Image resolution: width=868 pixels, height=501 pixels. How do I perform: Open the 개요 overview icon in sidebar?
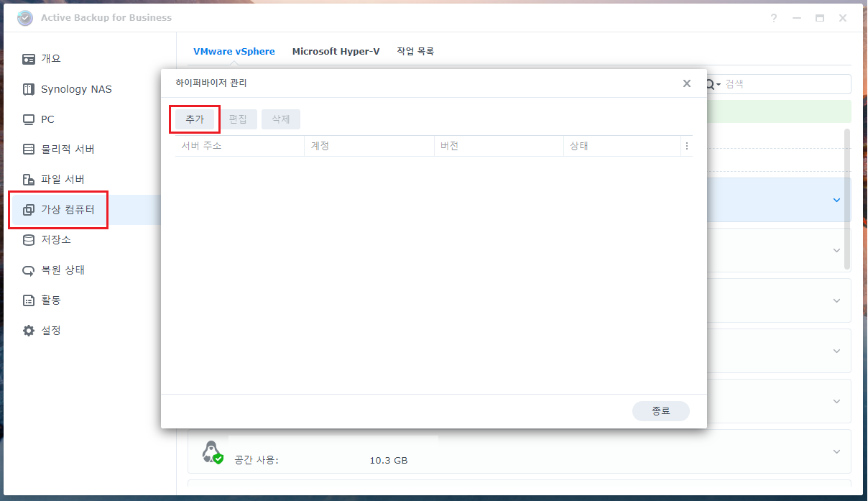point(29,59)
